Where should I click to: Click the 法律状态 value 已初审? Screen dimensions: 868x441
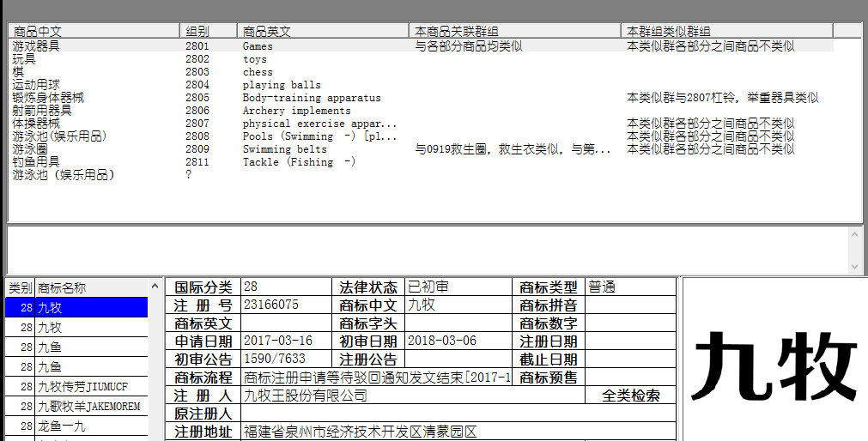point(458,287)
